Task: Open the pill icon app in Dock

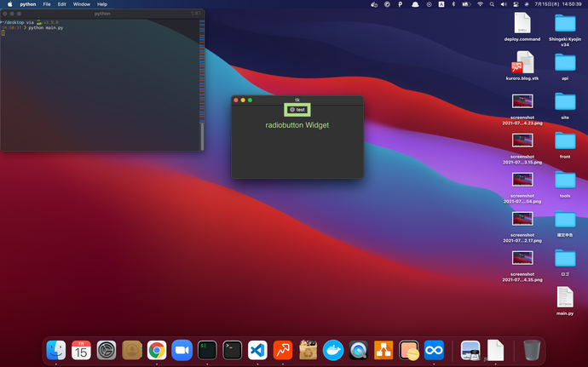Action: pyautogui.click(x=409, y=350)
